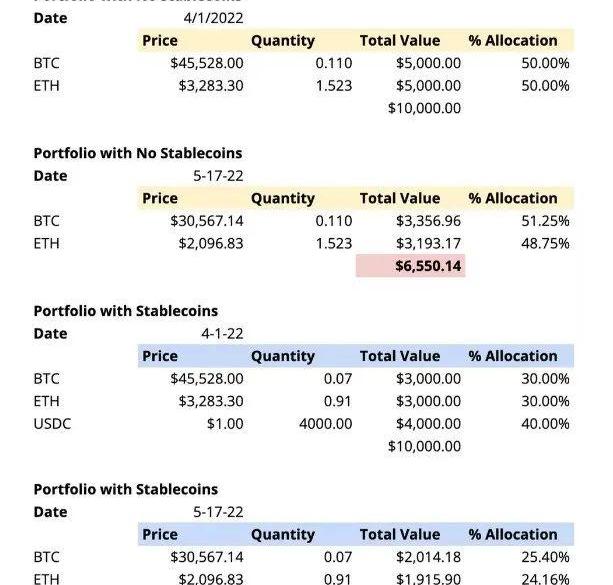Select the $4,000.00 total value cell

click(x=428, y=423)
